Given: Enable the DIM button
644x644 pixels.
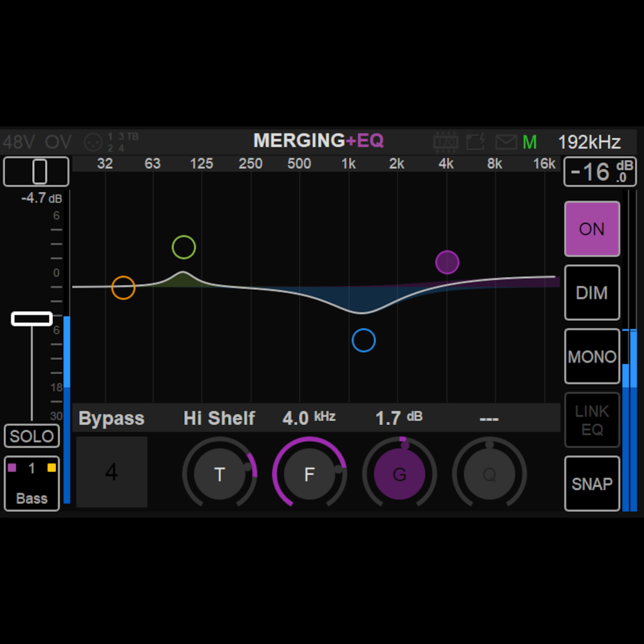Looking at the screenshot, I should click(x=592, y=292).
